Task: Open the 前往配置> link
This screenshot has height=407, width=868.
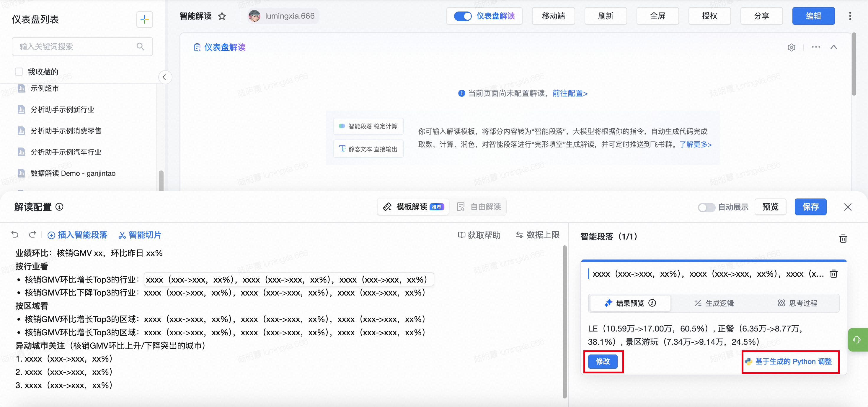Action: pyautogui.click(x=570, y=93)
